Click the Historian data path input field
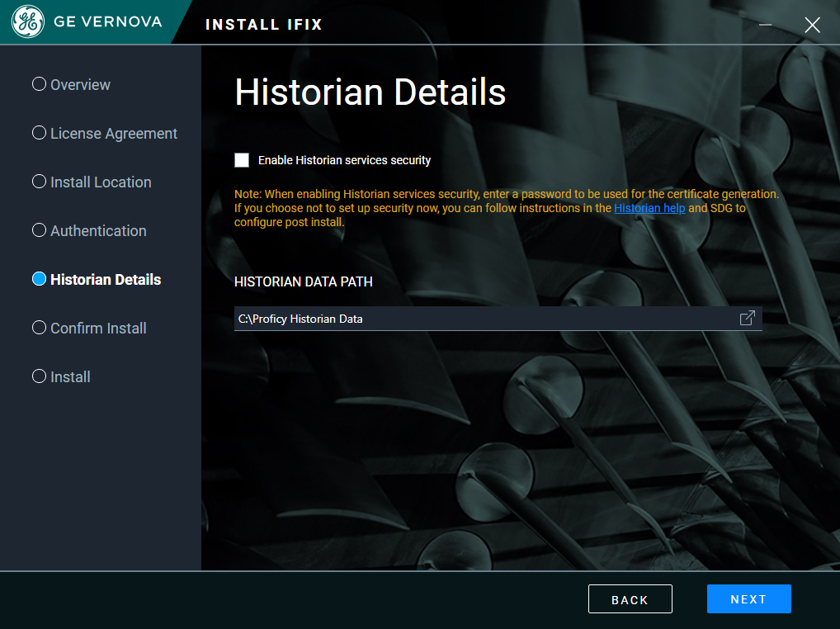Image resolution: width=840 pixels, height=629 pixels. (x=498, y=319)
